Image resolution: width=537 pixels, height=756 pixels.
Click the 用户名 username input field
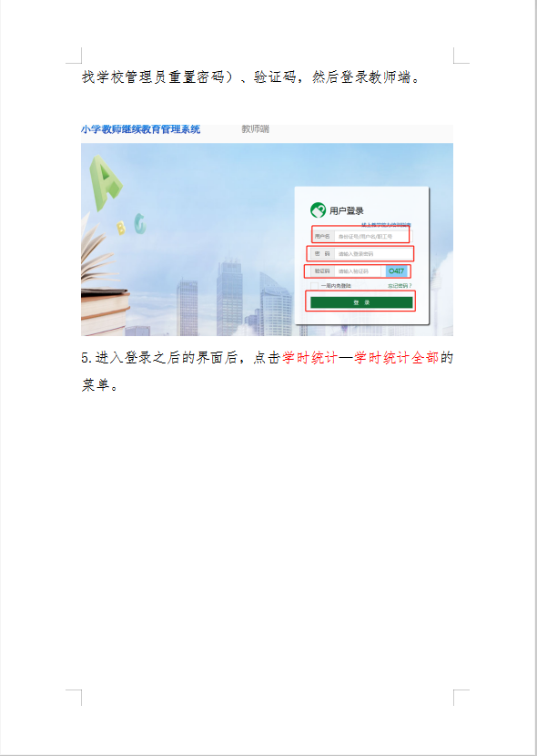coord(373,236)
